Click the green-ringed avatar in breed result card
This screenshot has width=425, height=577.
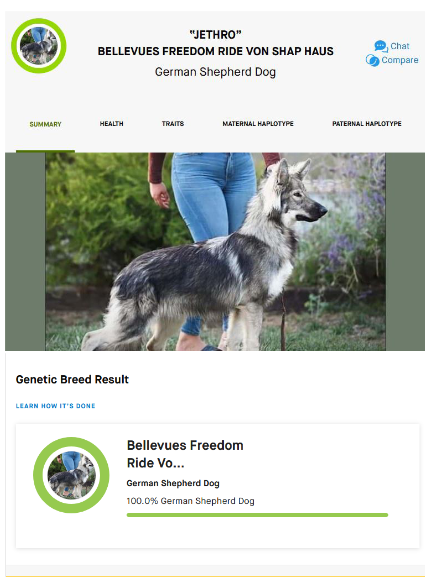pyautogui.click(x=71, y=475)
